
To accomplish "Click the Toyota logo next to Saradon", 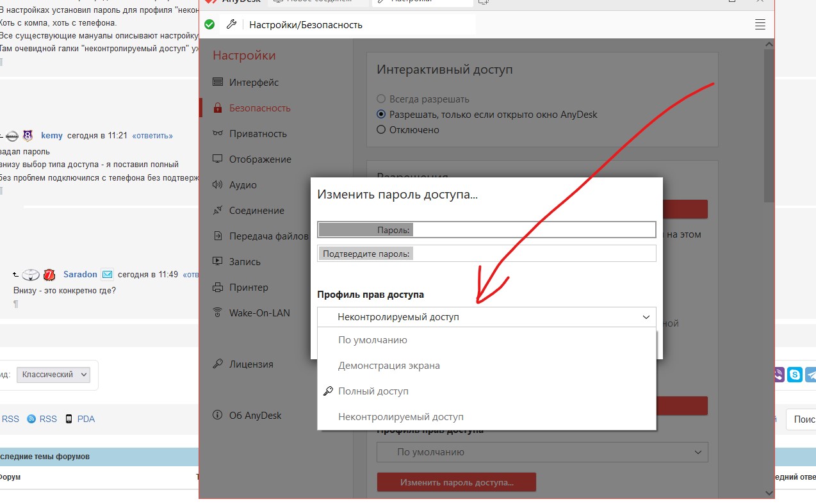I will click(x=31, y=275).
